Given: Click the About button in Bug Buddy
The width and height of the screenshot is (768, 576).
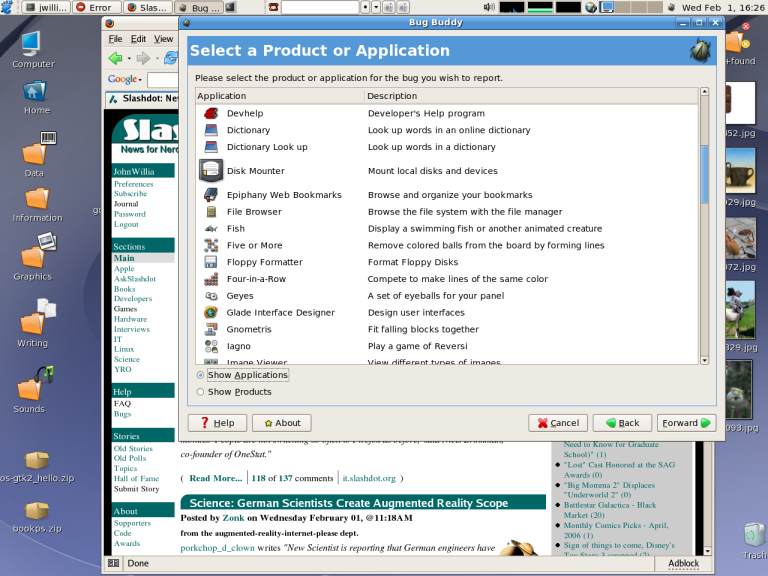Looking at the screenshot, I should tap(282, 423).
